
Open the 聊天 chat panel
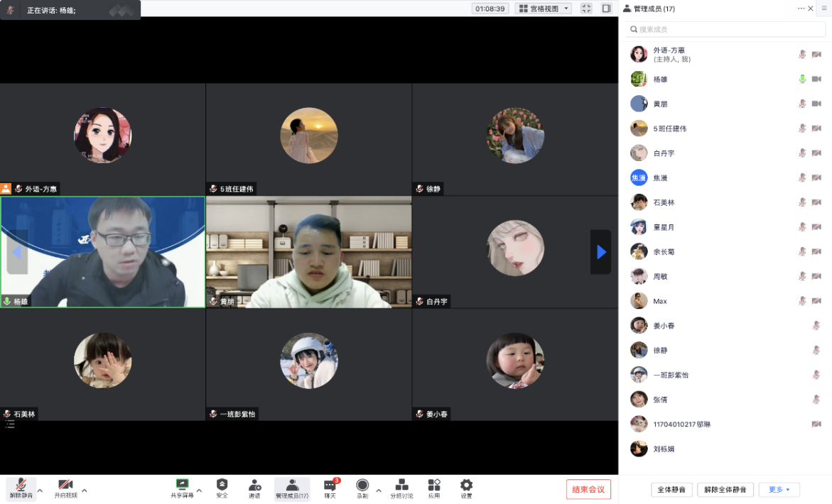(x=330, y=486)
